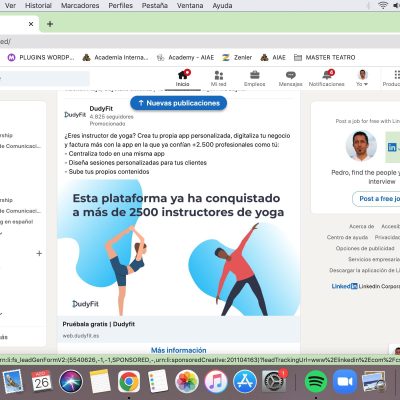
Task: Open Photos in the Dock
Action: click(x=187, y=381)
